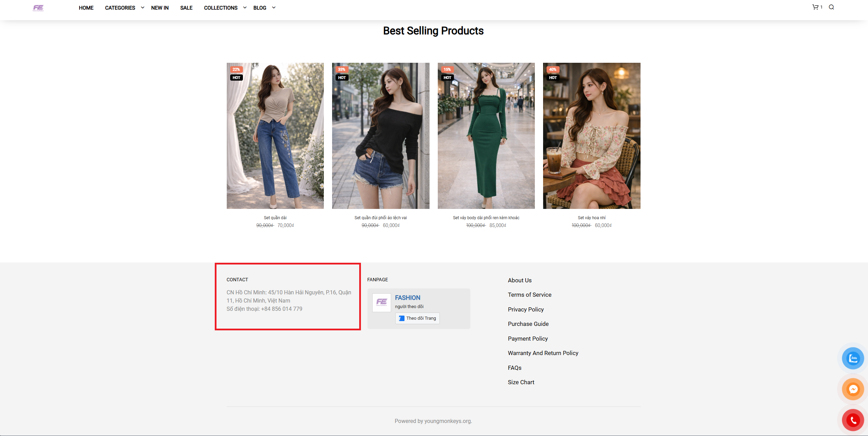Click the FE fanpage avatar icon
This screenshot has height=436, width=868.
pos(382,303)
